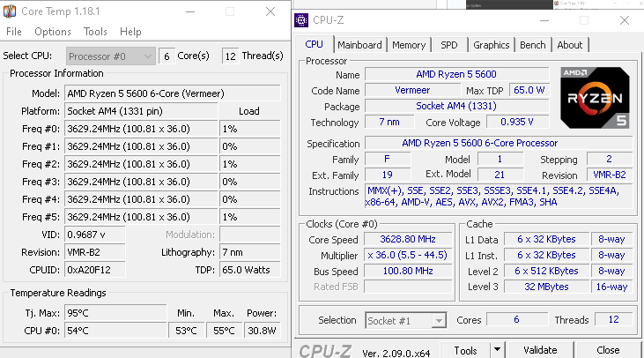This screenshot has width=644, height=358.
Task: Click the Power '30.8W' reading
Action: [x=262, y=331]
